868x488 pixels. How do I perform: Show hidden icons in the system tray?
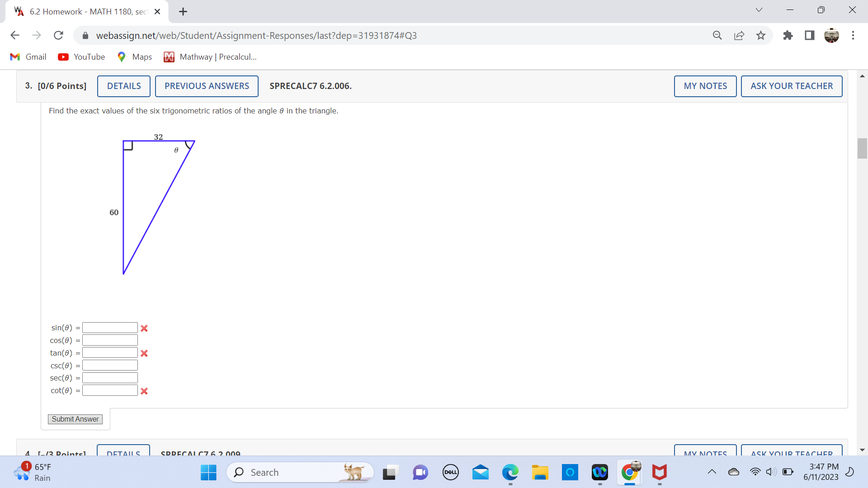pos(712,472)
